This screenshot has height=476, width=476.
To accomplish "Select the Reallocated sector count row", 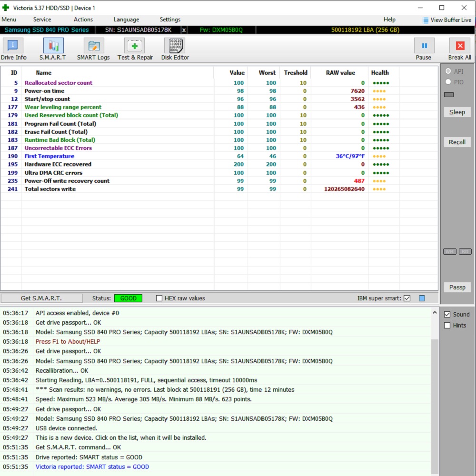I will (219, 83).
